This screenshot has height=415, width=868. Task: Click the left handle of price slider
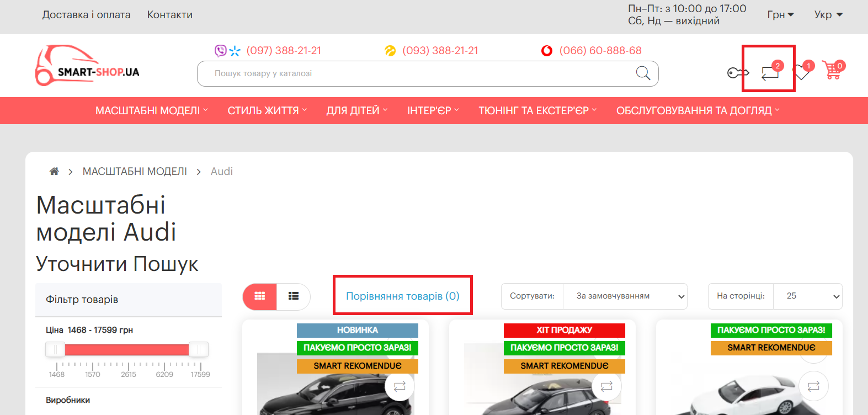point(55,349)
